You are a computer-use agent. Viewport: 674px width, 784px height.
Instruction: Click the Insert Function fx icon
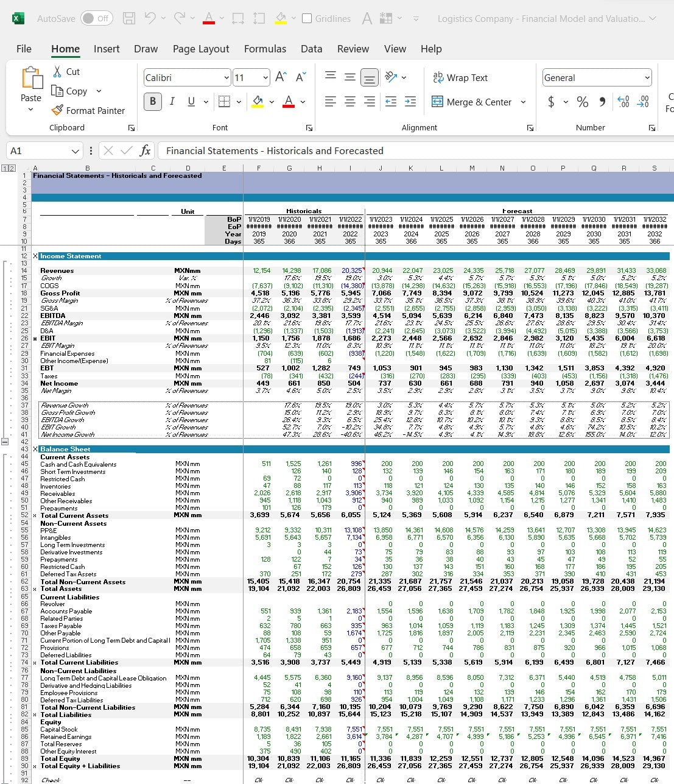tap(145, 150)
